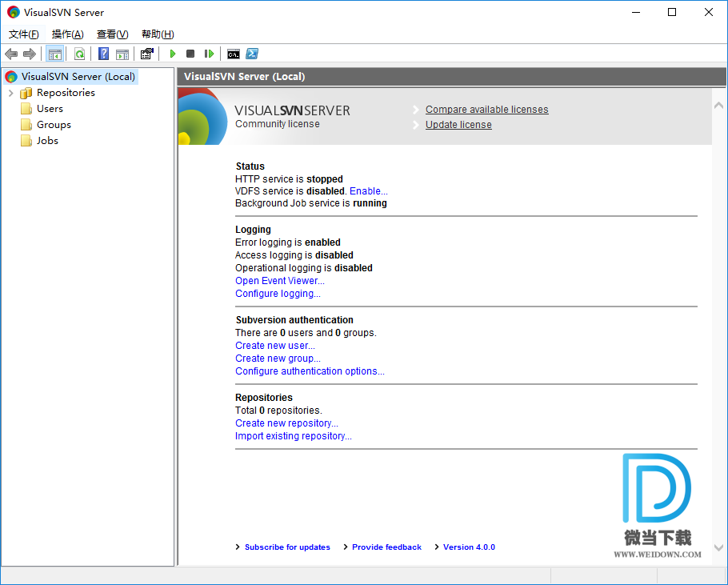Restart the server with restart icon
Image resolution: width=728 pixels, height=585 pixels.
[209, 54]
